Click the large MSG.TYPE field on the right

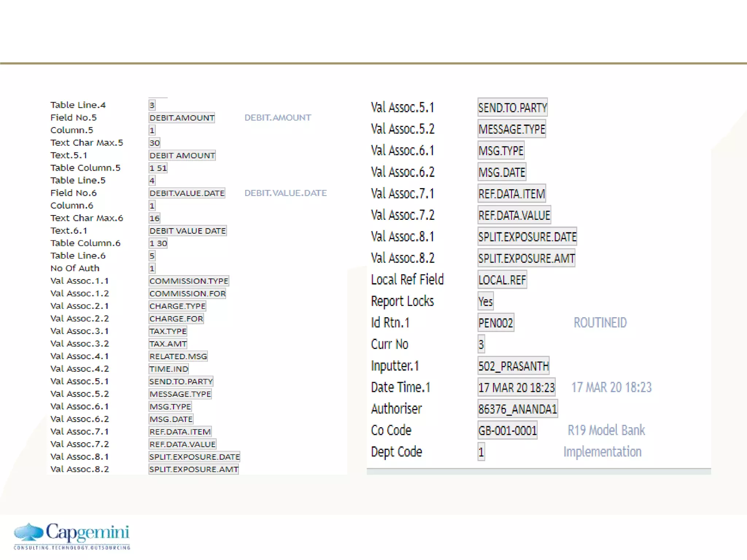[x=501, y=151]
